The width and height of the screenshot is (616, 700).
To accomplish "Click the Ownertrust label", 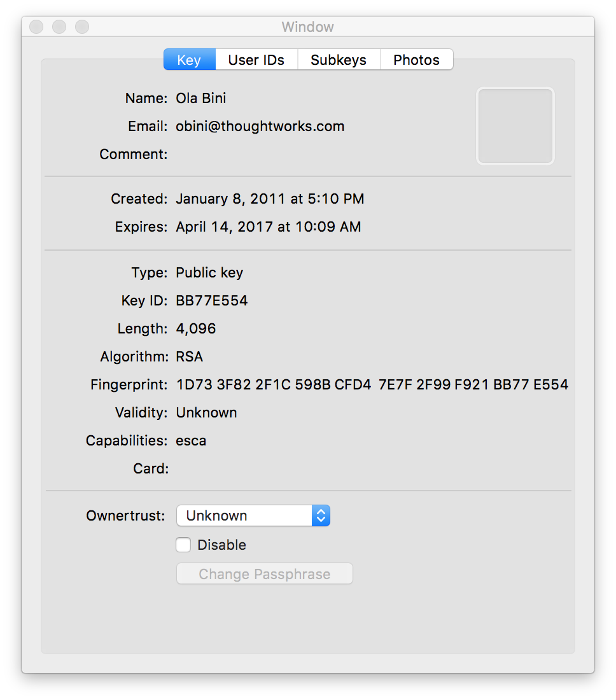I will pyautogui.click(x=126, y=516).
